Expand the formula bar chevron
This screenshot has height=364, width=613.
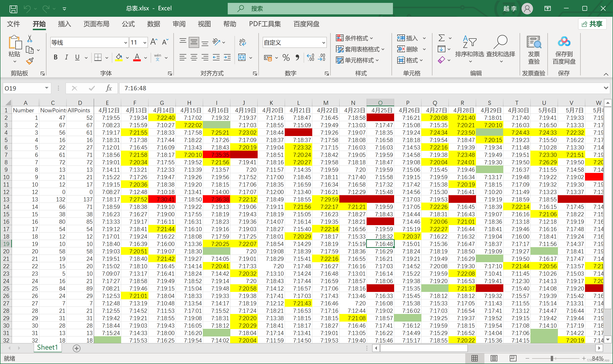(606, 88)
